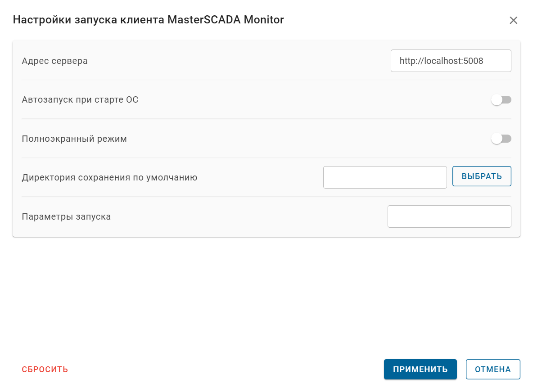The height and width of the screenshot is (392, 533).
Task: Click the Директория сохранения по умолчанию label
Action: point(109,177)
